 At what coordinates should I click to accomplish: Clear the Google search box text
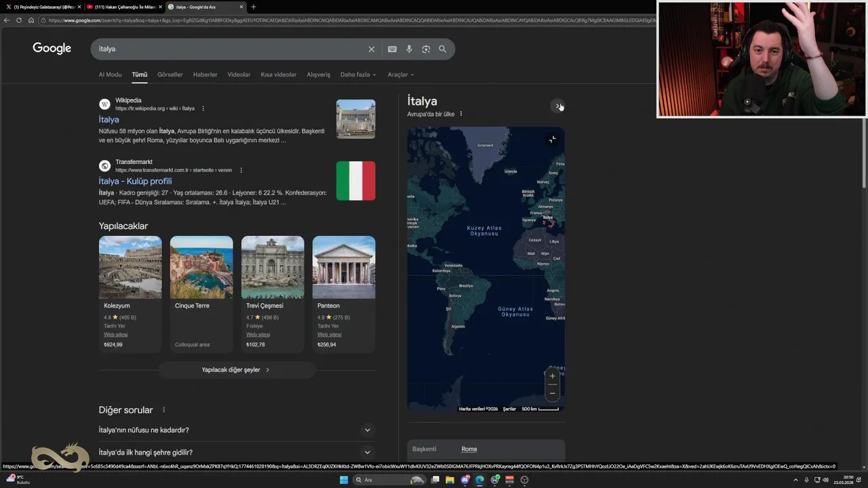coord(371,49)
